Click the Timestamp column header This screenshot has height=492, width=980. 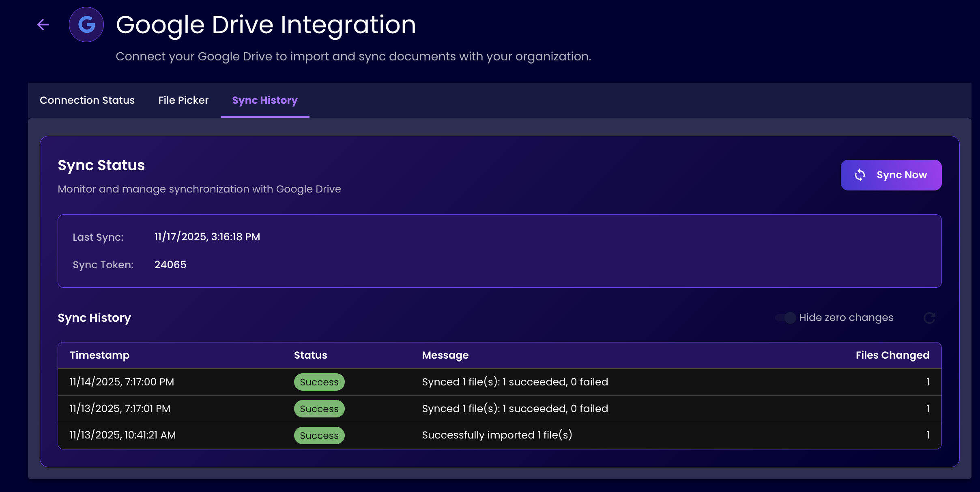[99, 355]
